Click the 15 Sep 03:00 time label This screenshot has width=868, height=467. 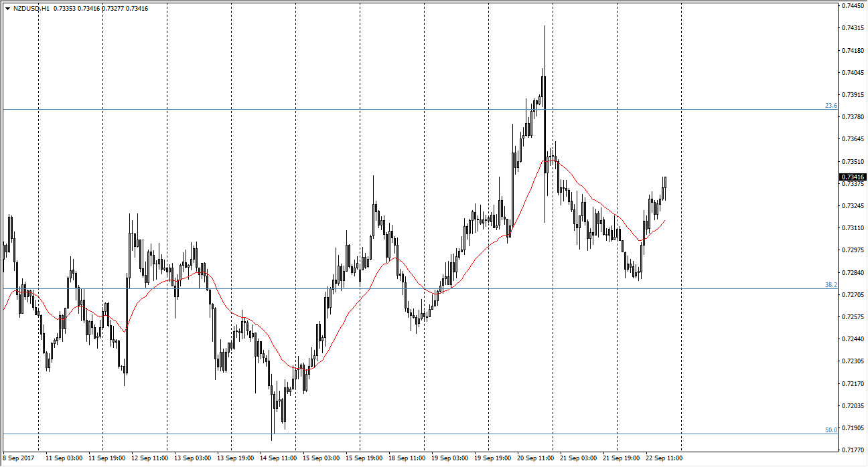320,459
